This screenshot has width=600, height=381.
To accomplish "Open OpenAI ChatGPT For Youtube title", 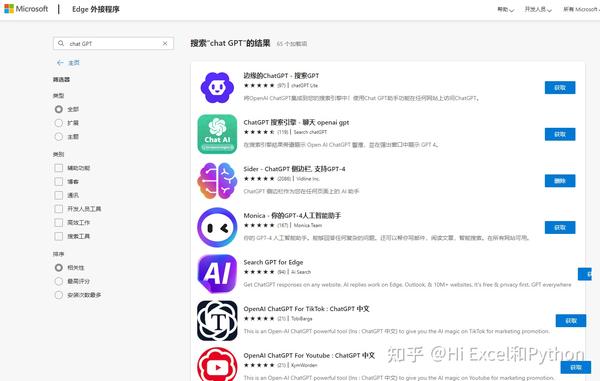I will point(309,355).
